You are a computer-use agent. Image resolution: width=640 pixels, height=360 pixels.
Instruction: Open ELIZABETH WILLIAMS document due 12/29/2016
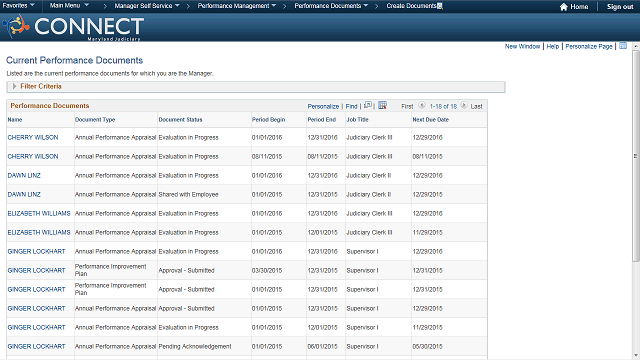coord(39,213)
